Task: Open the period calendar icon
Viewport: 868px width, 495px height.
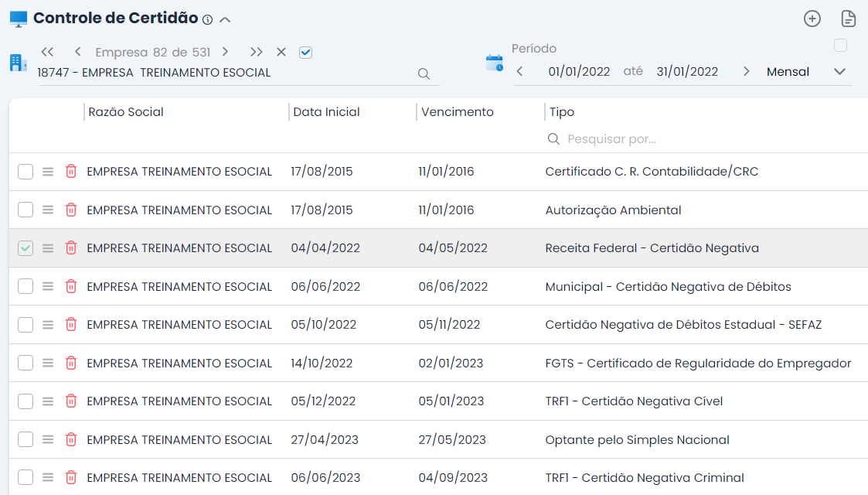Action: pos(494,63)
